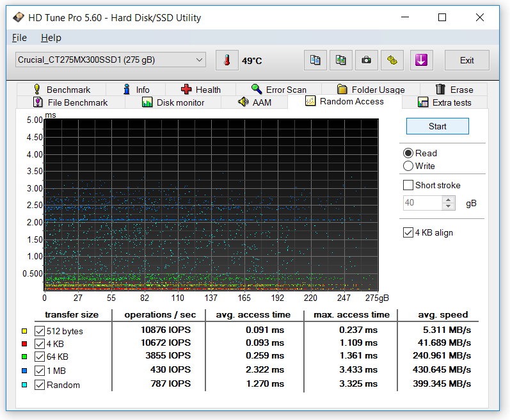The image size is (510, 420).
Task: Click HD Tune Pro app icon in title bar
Action: pyautogui.click(x=19, y=17)
